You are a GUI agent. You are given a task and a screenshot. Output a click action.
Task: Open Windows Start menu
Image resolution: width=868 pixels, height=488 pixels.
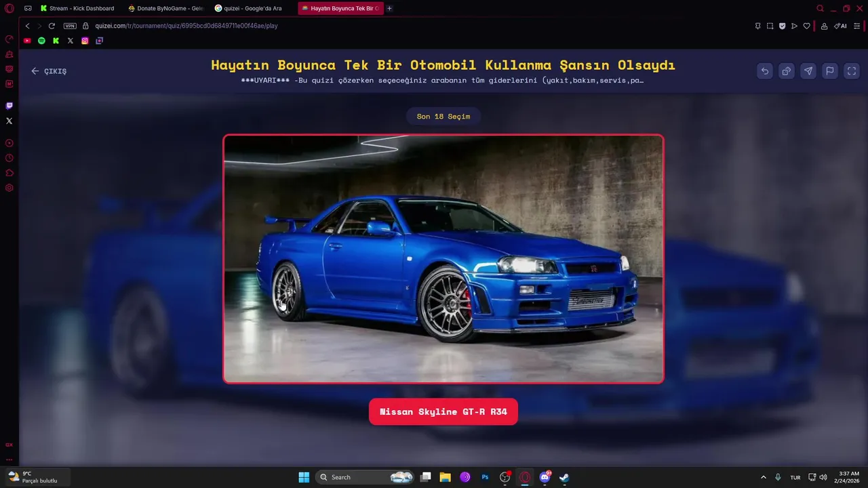click(304, 477)
